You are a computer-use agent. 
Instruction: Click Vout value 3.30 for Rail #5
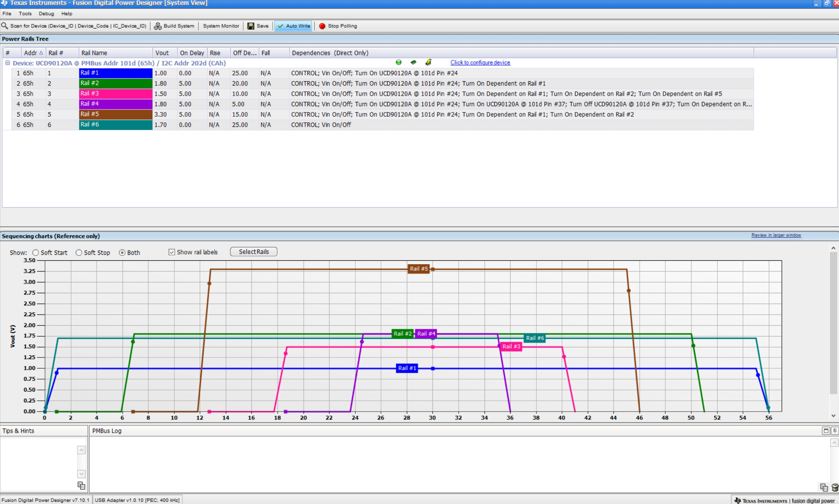[x=160, y=114]
